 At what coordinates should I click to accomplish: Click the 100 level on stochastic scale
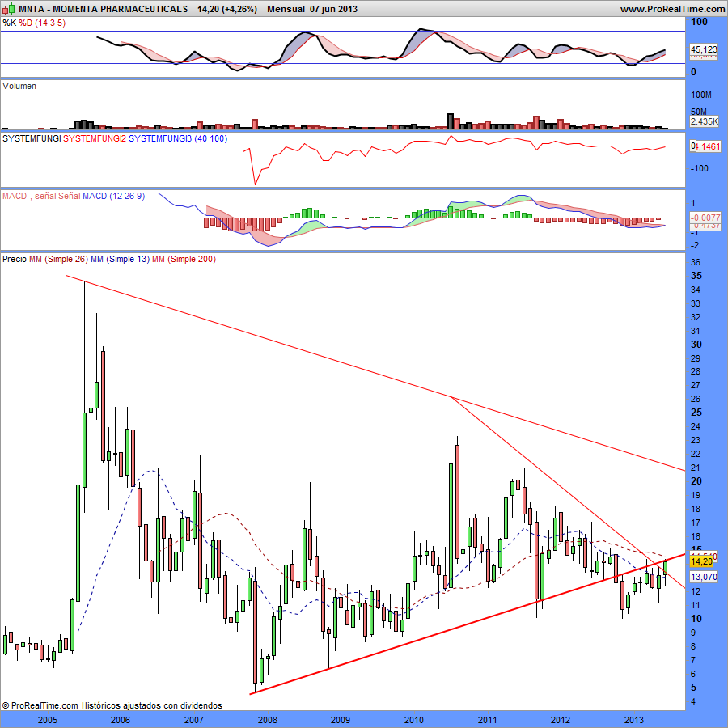[x=699, y=22]
